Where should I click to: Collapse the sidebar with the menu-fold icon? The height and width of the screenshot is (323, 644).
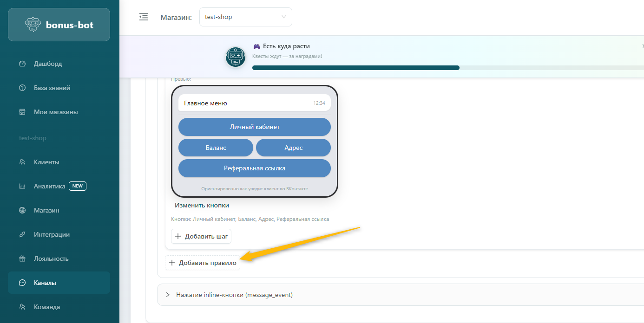tap(144, 17)
